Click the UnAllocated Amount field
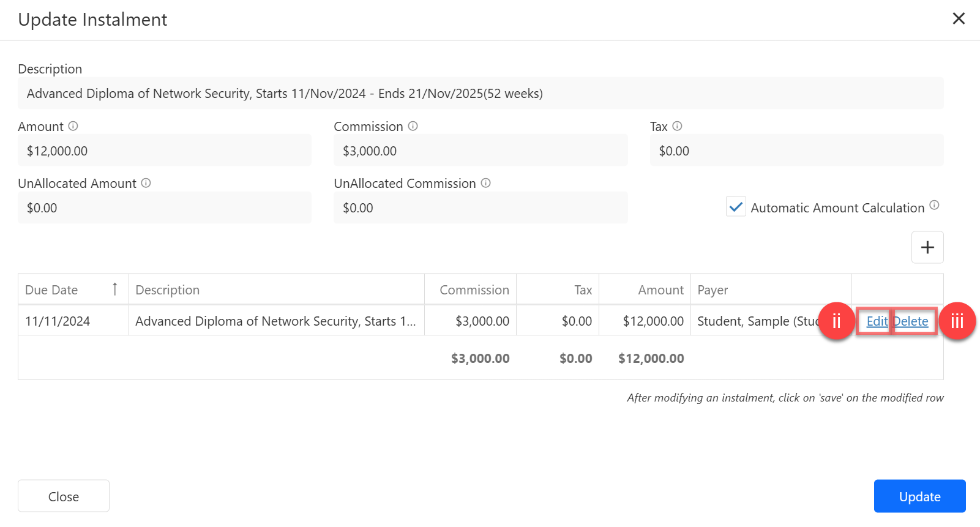The height and width of the screenshot is (527, 980). tap(165, 207)
